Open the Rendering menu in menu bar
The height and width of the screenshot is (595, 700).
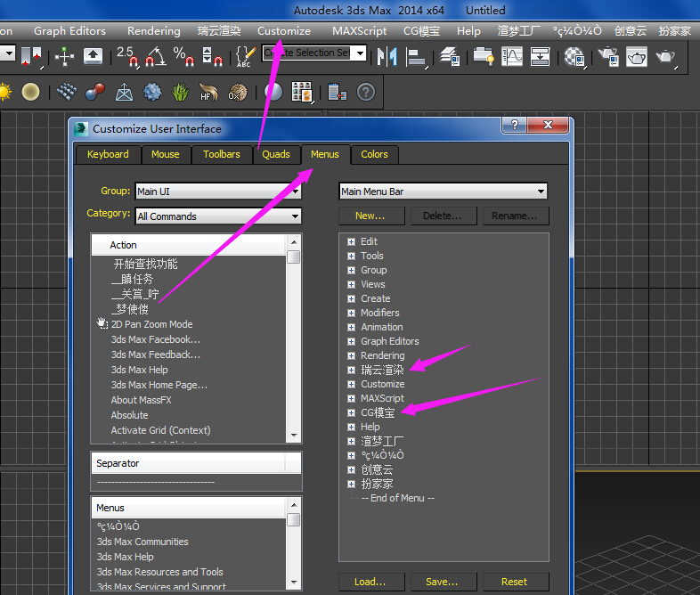pos(154,31)
